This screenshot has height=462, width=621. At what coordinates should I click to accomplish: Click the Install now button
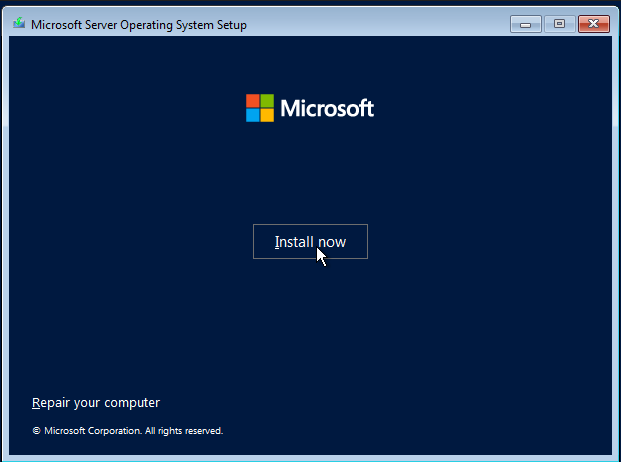coord(310,241)
